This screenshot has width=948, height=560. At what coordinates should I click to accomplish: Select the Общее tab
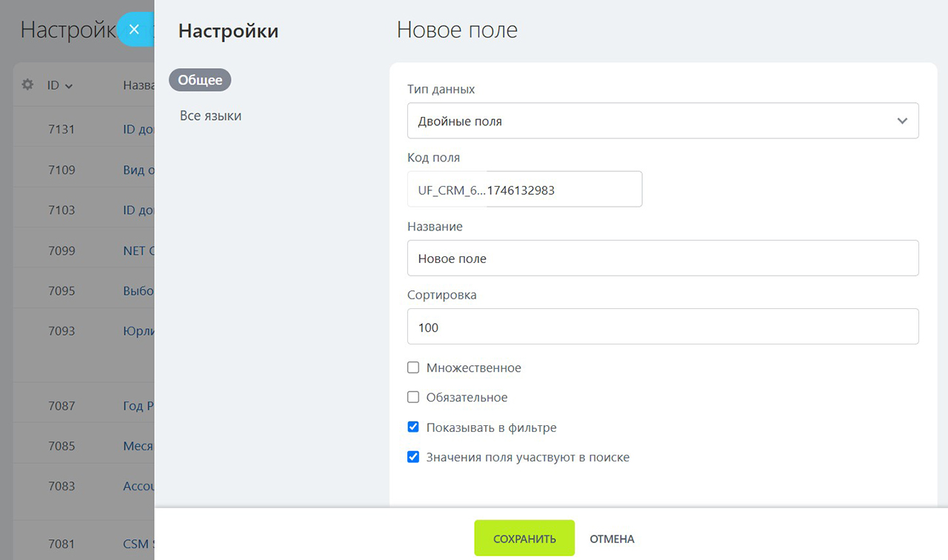click(200, 80)
